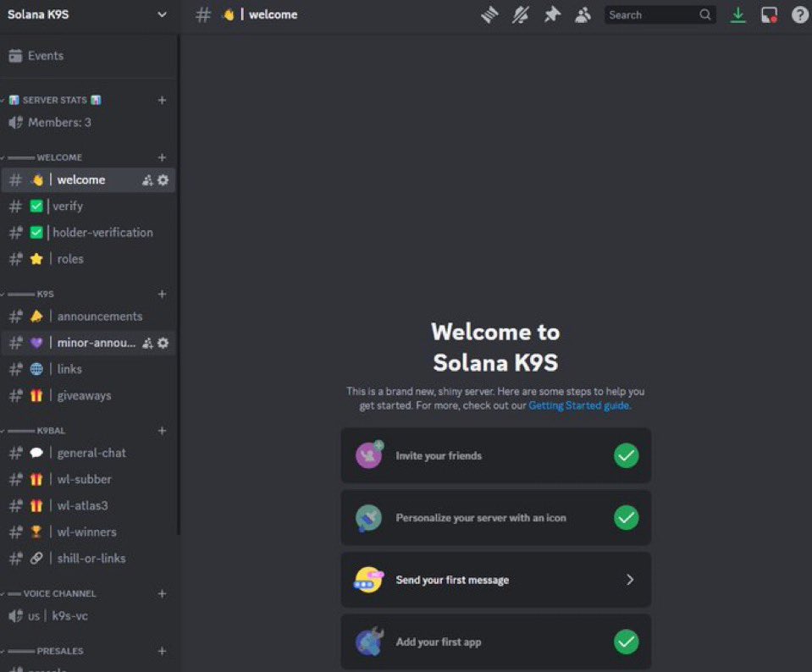This screenshot has height=672, width=812.
Task: Create invite for welcome channel
Action: (147, 180)
